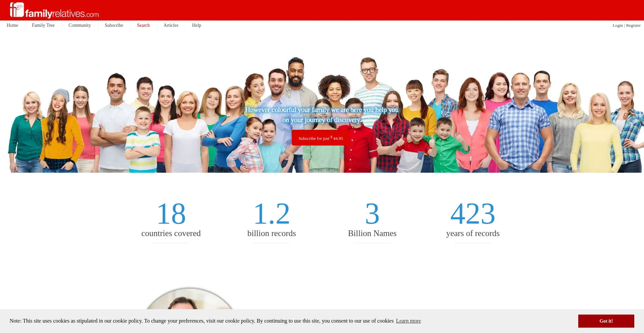Click the 'years of records' label

[x=473, y=233]
